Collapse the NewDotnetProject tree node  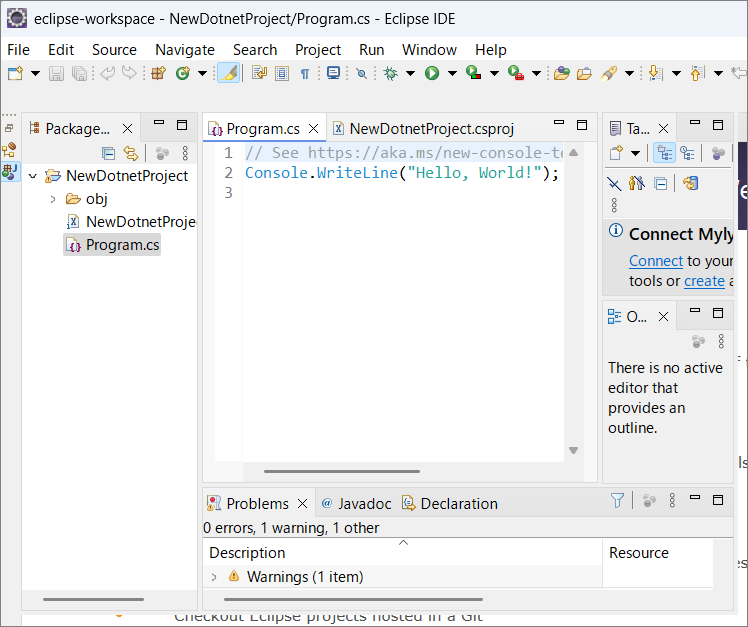pos(33,176)
